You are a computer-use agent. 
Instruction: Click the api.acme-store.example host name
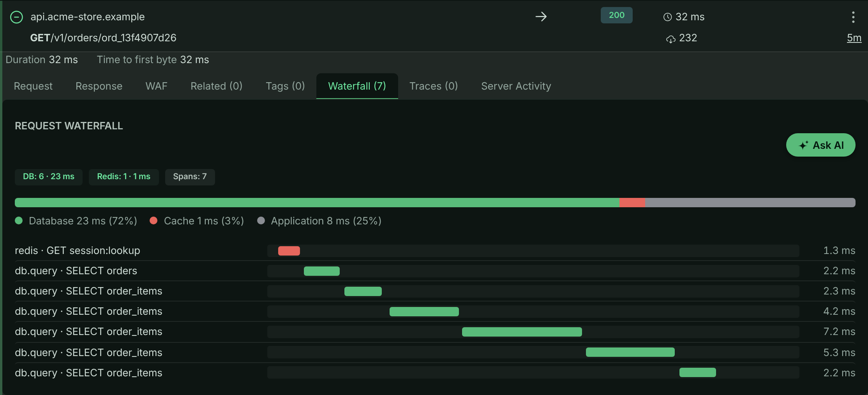pyautogui.click(x=88, y=17)
